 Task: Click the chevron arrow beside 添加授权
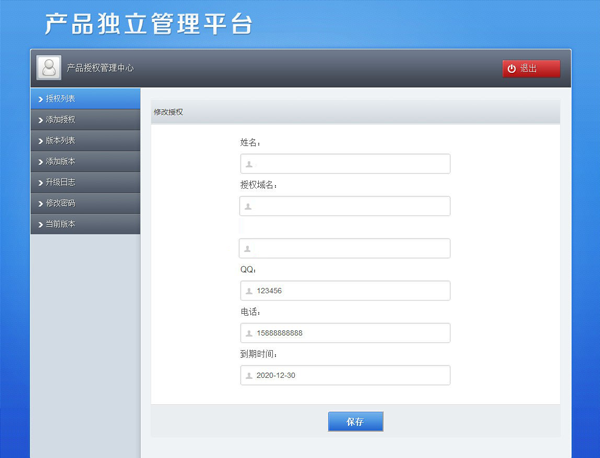(x=41, y=120)
